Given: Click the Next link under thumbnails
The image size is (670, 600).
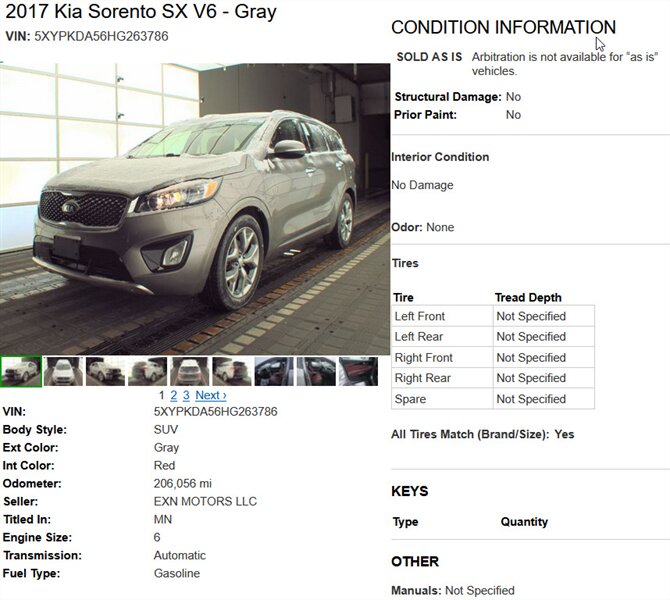Looking at the screenshot, I should 210,396.
